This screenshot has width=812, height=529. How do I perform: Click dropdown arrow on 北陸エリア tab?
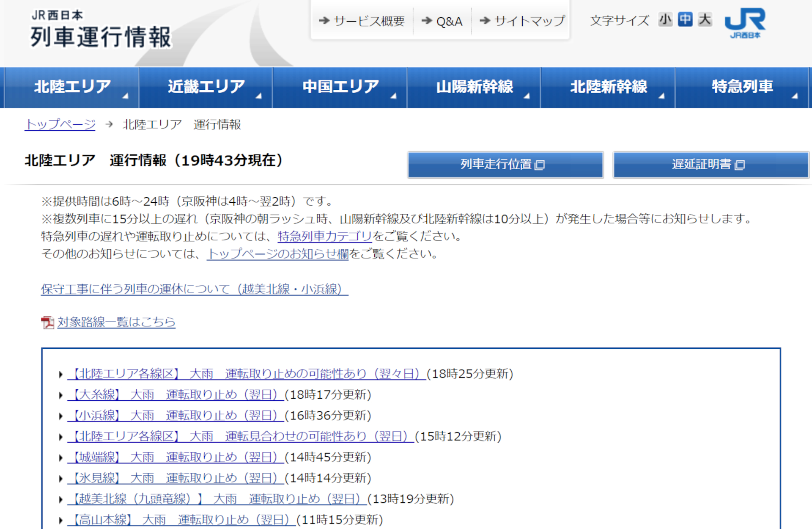(x=126, y=96)
